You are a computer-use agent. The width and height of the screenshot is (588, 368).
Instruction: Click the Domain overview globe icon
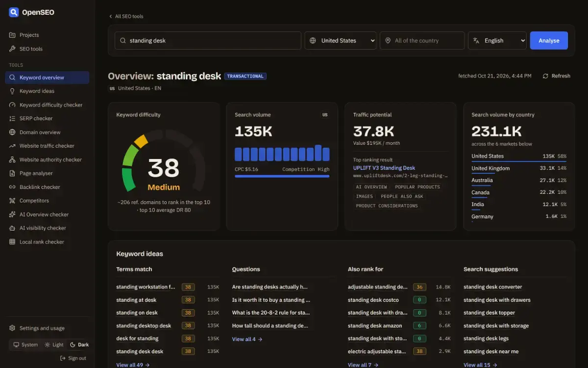[12, 132]
